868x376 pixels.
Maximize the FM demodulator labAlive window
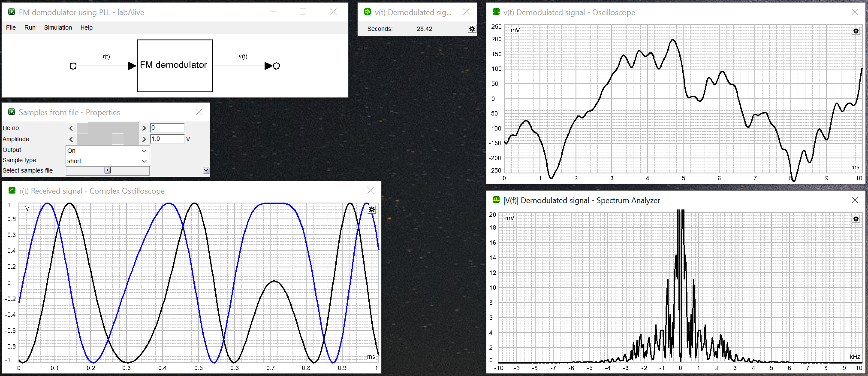click(303, 12)
